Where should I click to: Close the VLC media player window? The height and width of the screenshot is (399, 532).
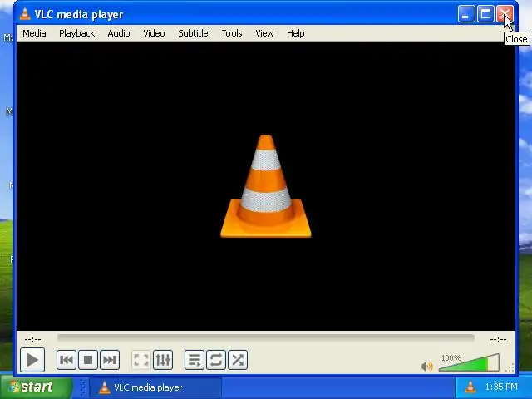point(505,14)
